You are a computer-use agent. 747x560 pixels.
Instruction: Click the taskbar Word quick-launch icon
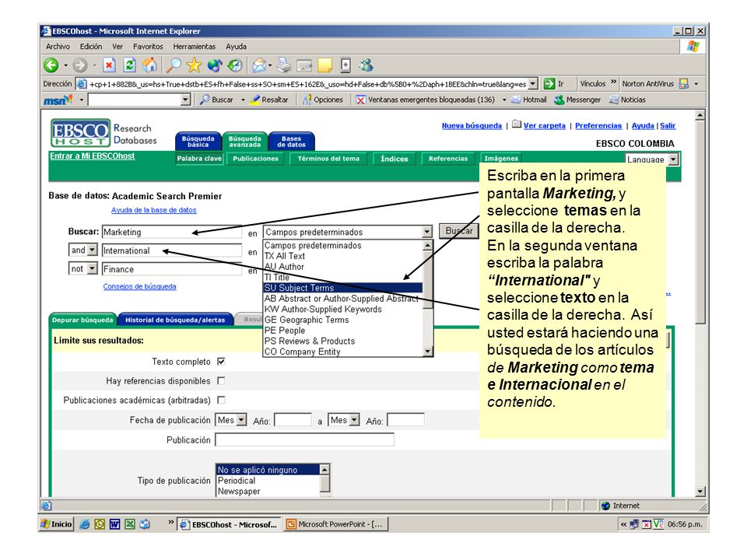(114, 524)
